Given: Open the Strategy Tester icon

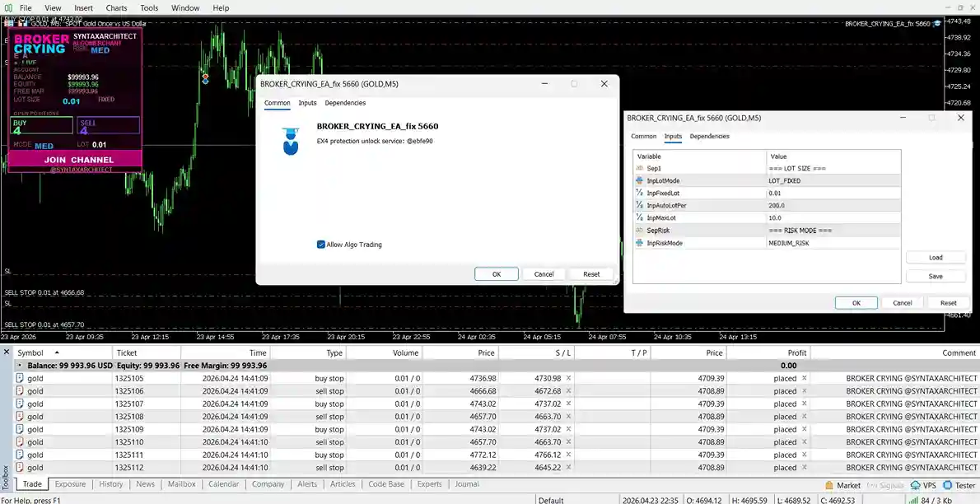Looking at the screenshot, I should coord(946,486).
